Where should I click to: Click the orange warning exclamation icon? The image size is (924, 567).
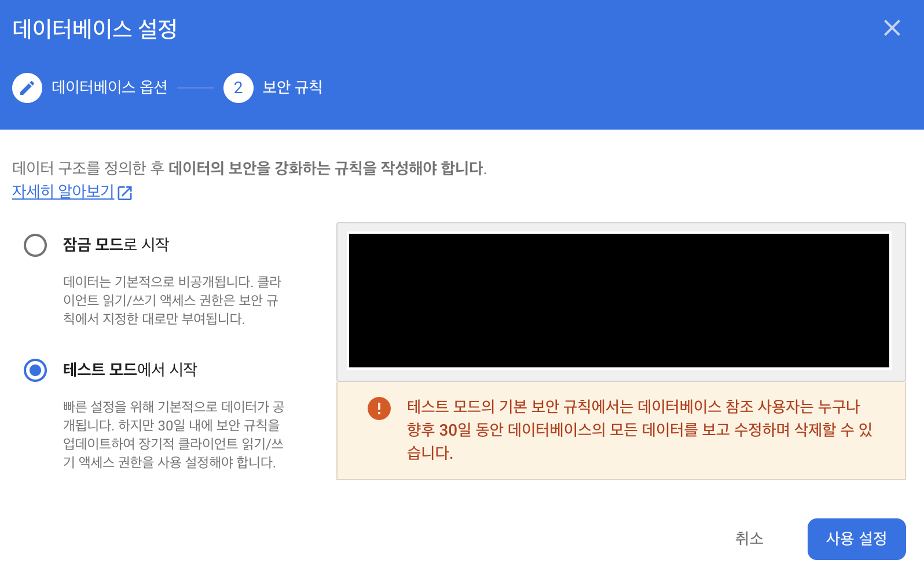[379, 408]
